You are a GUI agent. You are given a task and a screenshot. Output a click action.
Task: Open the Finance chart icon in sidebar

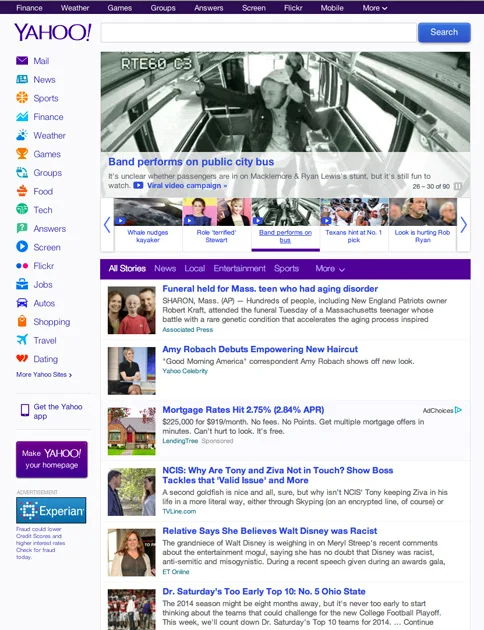(x=22, y=117)
